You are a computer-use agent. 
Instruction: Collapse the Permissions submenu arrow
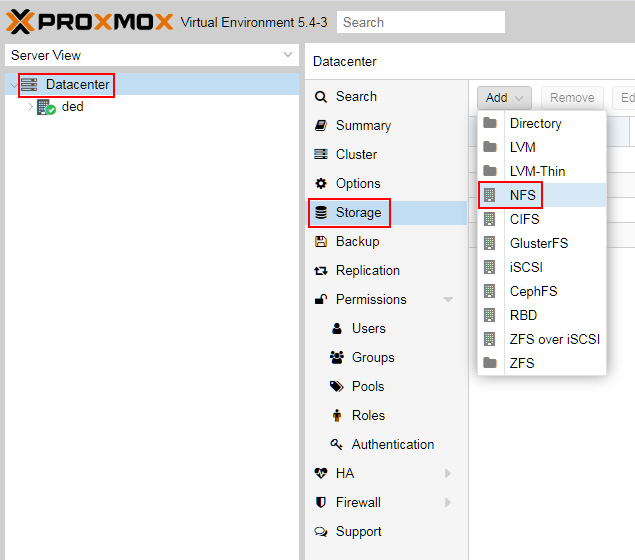448,300
